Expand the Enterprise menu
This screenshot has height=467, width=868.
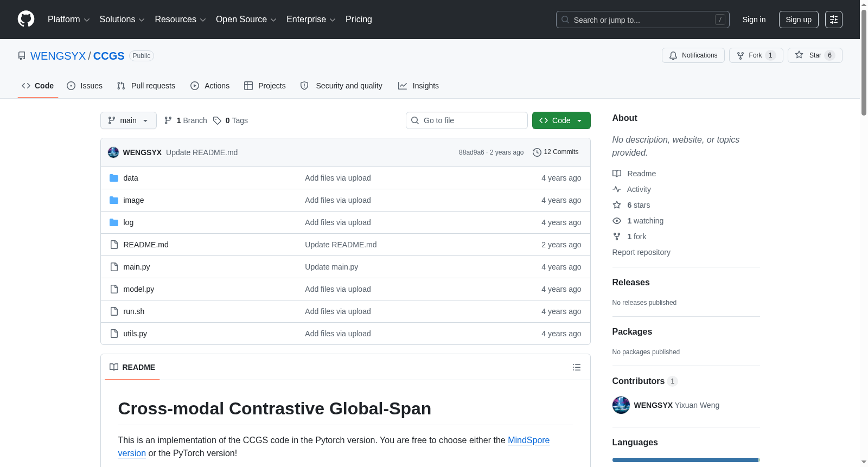coord(311,20)
